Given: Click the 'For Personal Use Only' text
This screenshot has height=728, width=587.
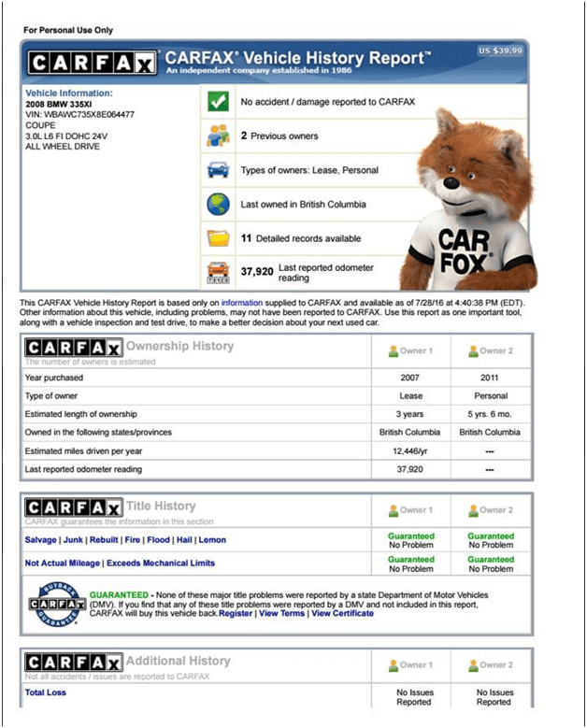Looking at the screenshot, I should click(68, 30).
